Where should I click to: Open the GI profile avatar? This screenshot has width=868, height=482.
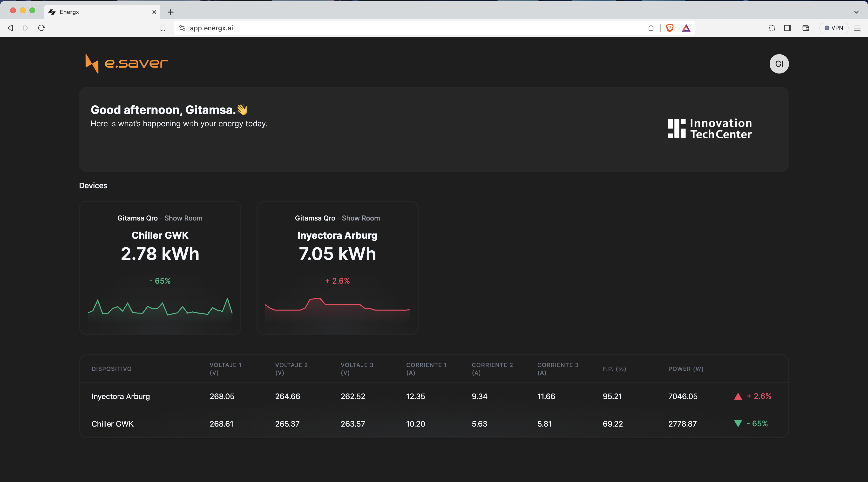(779, 64)
